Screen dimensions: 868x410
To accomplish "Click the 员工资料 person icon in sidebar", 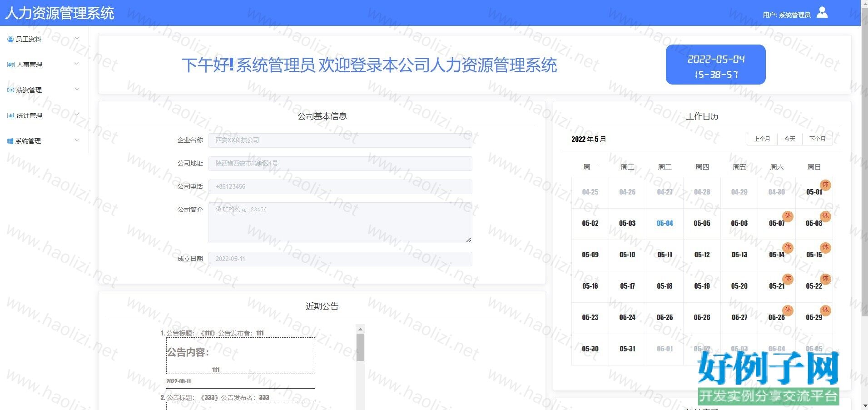I will [10, 39].
